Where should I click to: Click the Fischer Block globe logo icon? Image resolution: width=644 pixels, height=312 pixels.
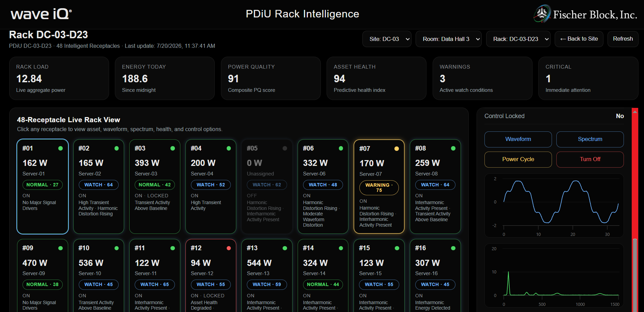coord(541,14)
